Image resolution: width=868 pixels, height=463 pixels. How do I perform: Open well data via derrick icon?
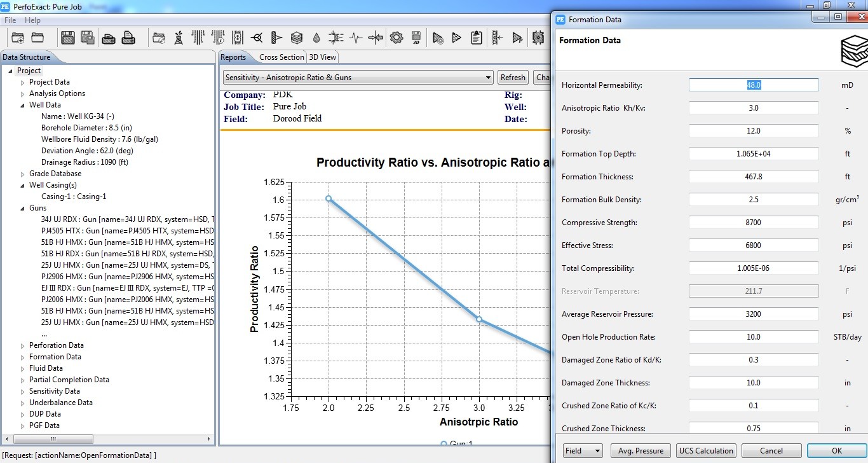179,38
